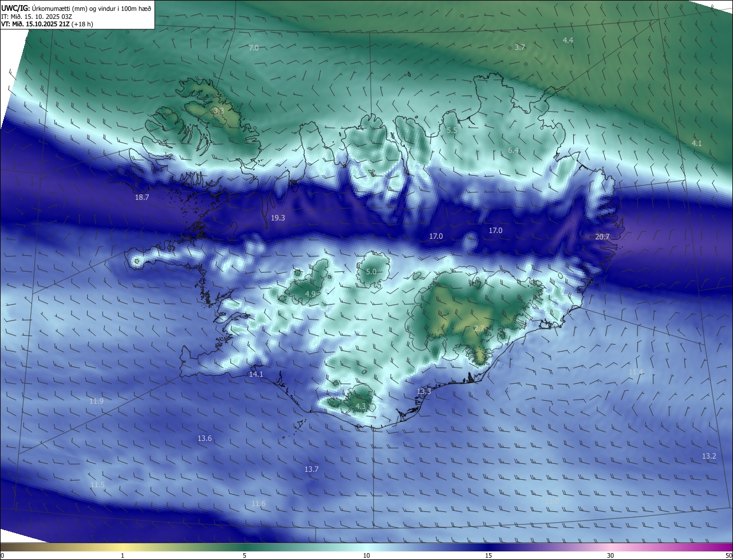Click the 4.3 value label
Screen dimensions: 733x560
tap(361, 406)
